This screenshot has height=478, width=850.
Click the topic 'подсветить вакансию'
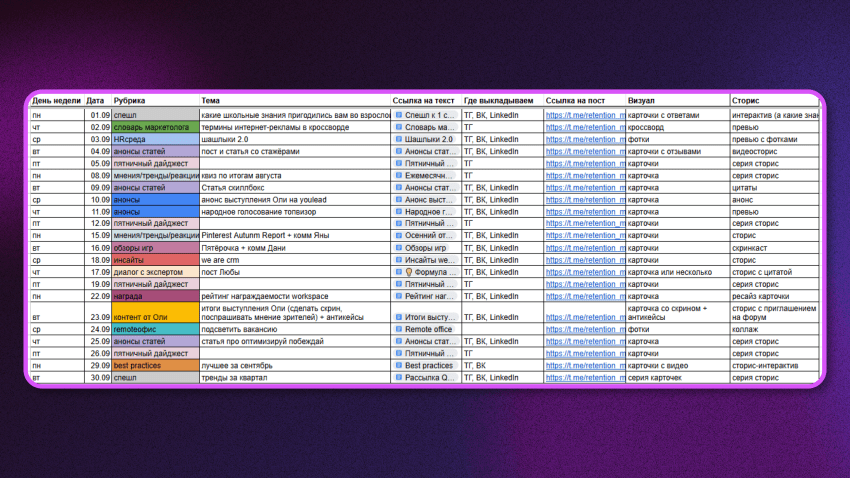pyautogui.click(x=239, y=330)
